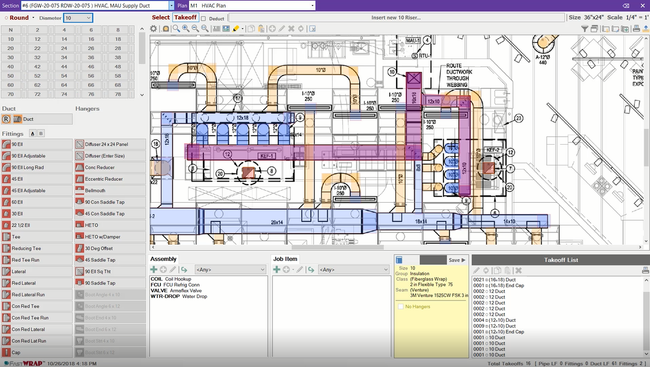This screenshot has height=367, width=650.
Task: Open the Round shape dropdown arrow
Action: tap(33, 18)
